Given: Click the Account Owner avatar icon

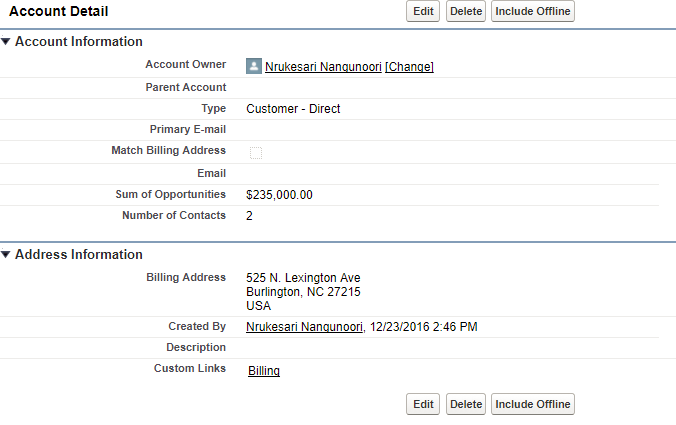Looking at the screenshot, I should 254,66.
